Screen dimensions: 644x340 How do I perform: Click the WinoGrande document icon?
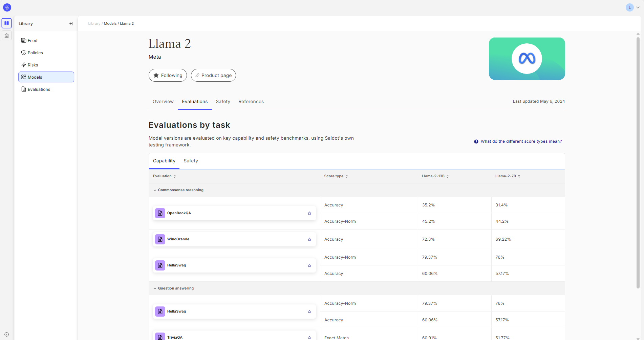click(x=160, y=239)
